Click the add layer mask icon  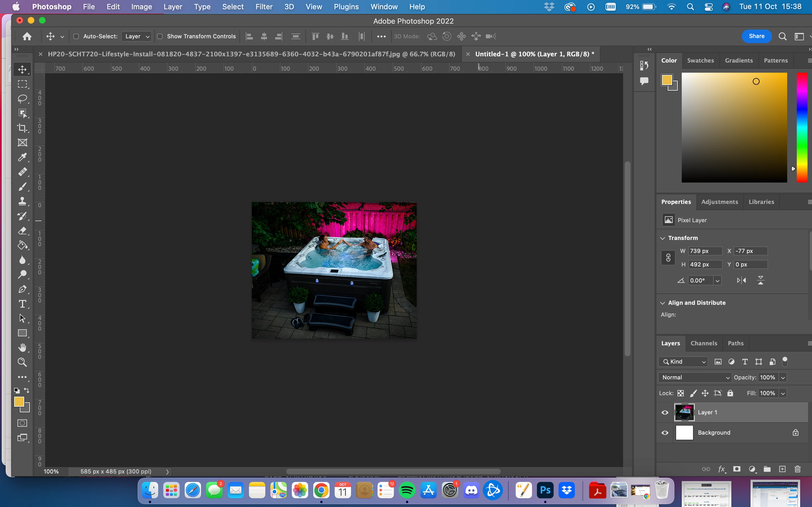coord(737,469)
